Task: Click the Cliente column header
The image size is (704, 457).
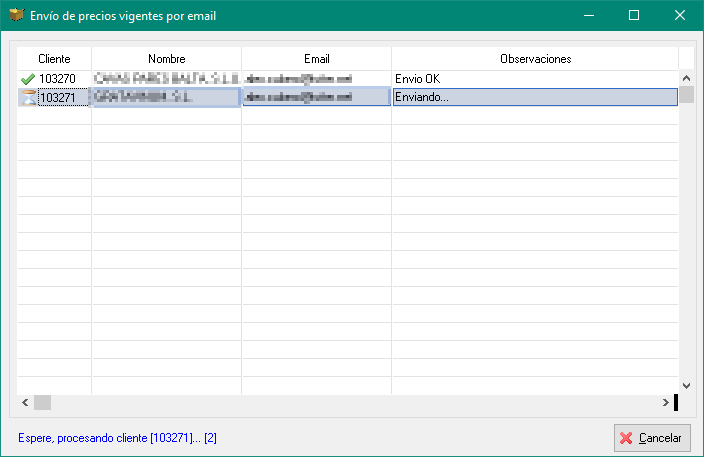Action: (54, 59)
